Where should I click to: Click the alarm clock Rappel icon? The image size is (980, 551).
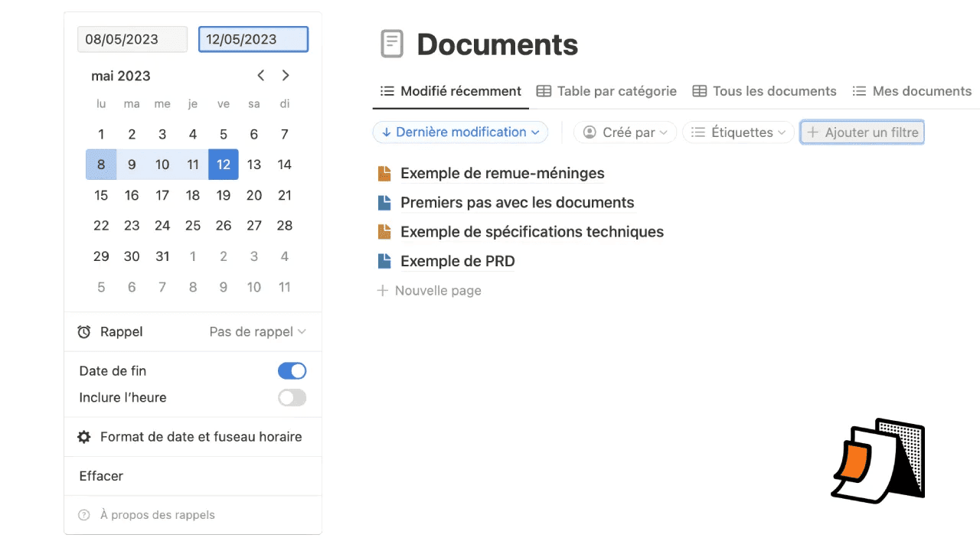(84, 332)
